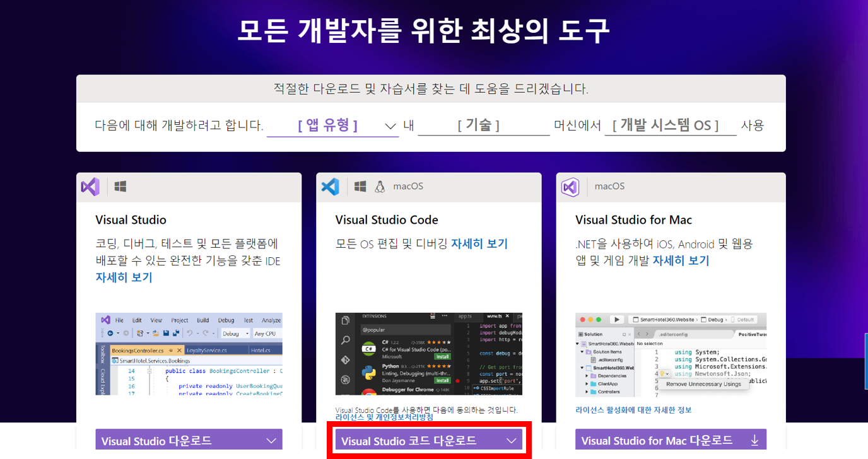The height and width of the screenshot is (459, 868).
Task: Click the download arrow icon on the Visual Studio for Mac button
Action: tap(754, 441)
